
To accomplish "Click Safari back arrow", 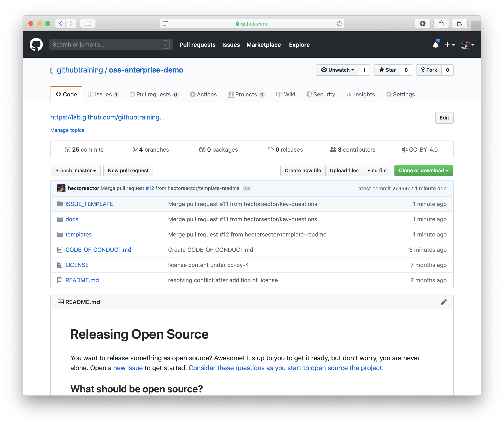I will [x=60, y=23].
